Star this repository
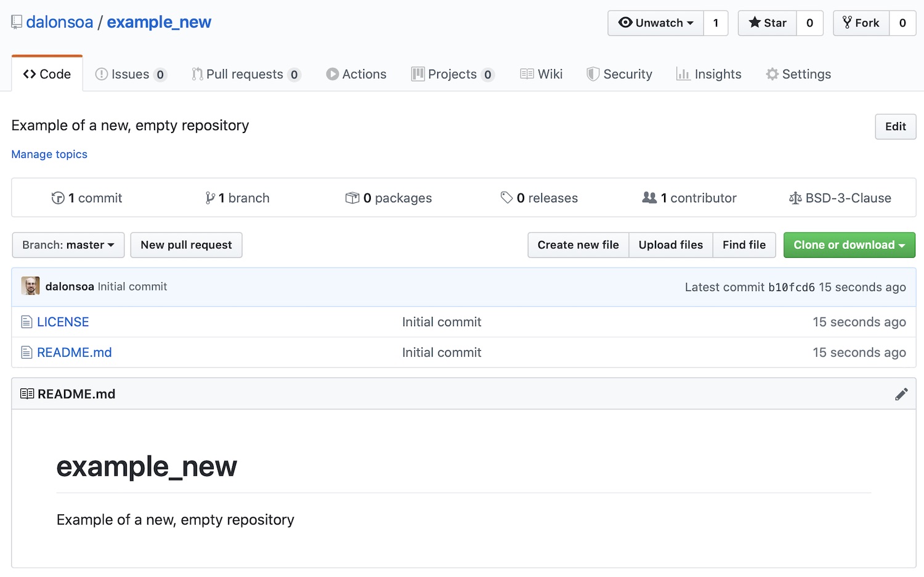 tap(768, 23)
